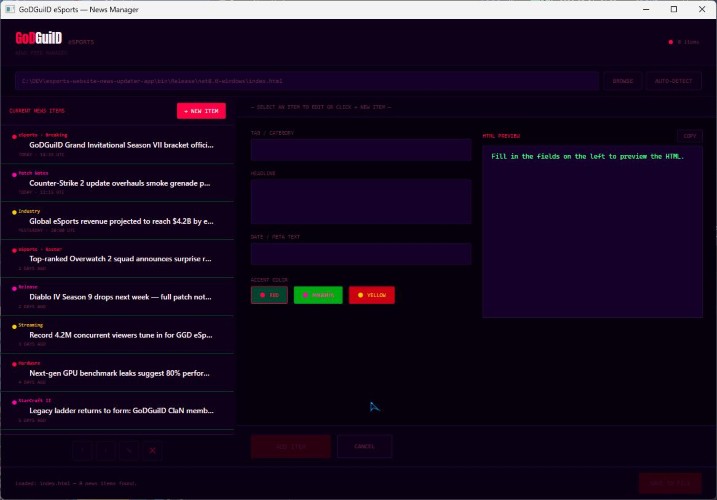Click the red X delete item icon
The width and height of the screenshot is (717, 500).
153,451
